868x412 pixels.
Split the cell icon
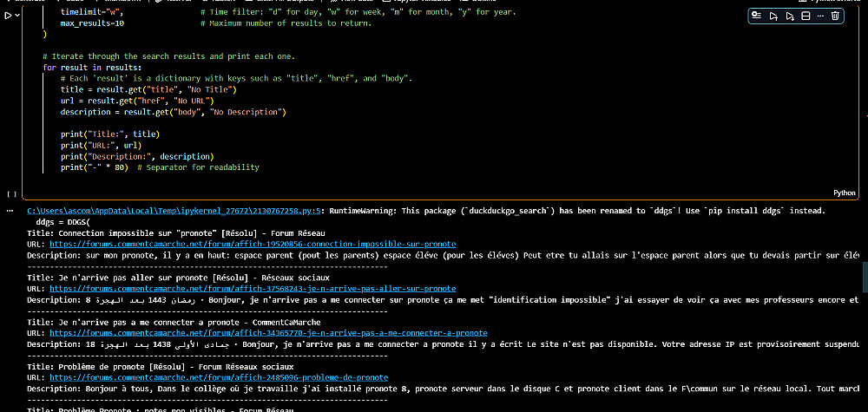click(806, 16)
